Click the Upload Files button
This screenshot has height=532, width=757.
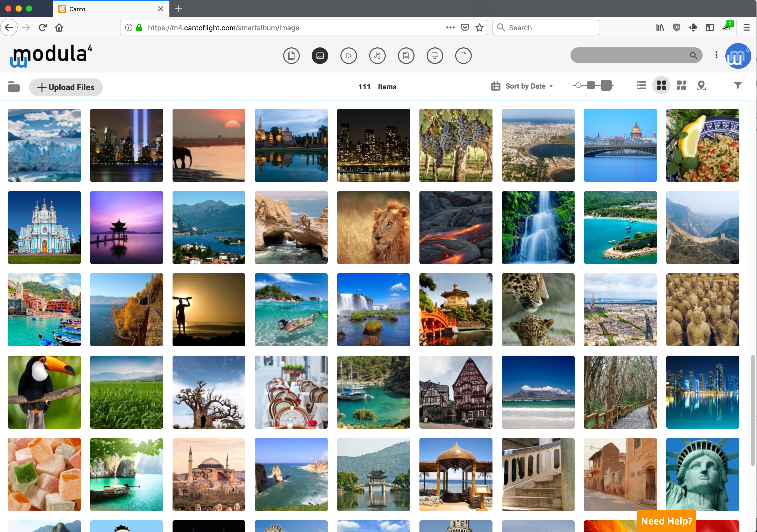point(66,87)
